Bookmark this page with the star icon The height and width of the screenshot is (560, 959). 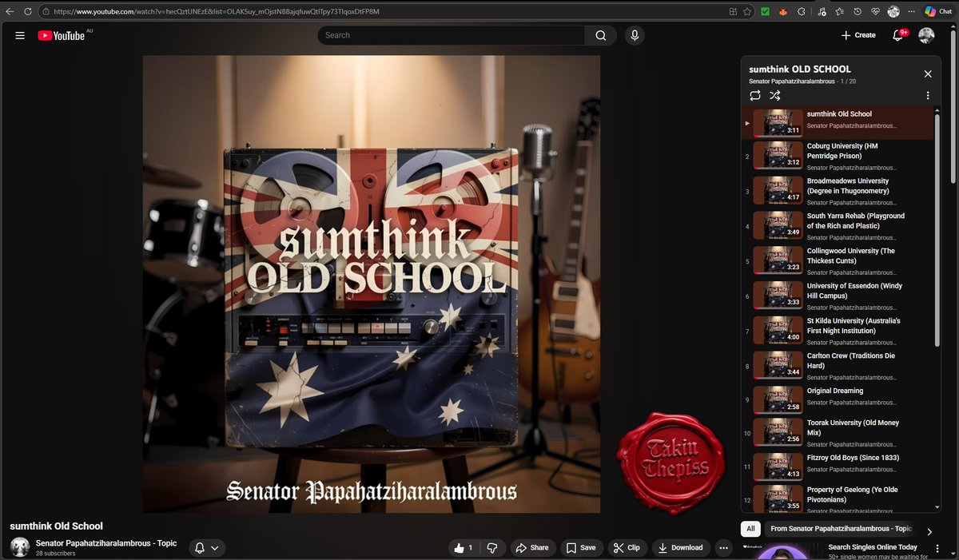coord(747,12)
